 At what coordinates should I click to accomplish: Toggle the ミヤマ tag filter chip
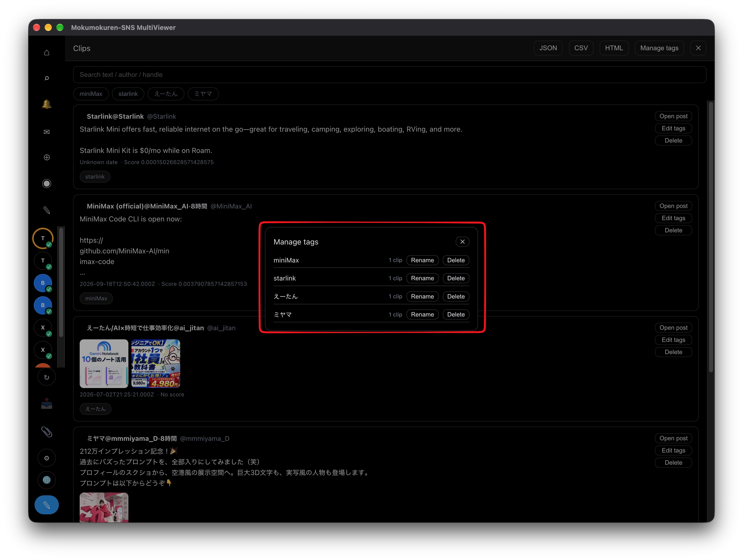[x=203, y=94]
